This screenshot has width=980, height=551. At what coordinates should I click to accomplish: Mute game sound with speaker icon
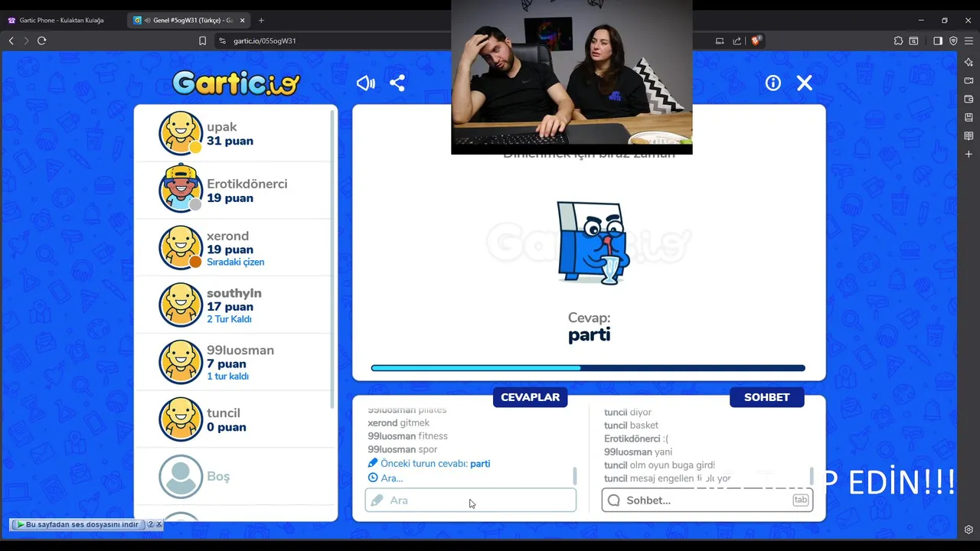(365, 83)
